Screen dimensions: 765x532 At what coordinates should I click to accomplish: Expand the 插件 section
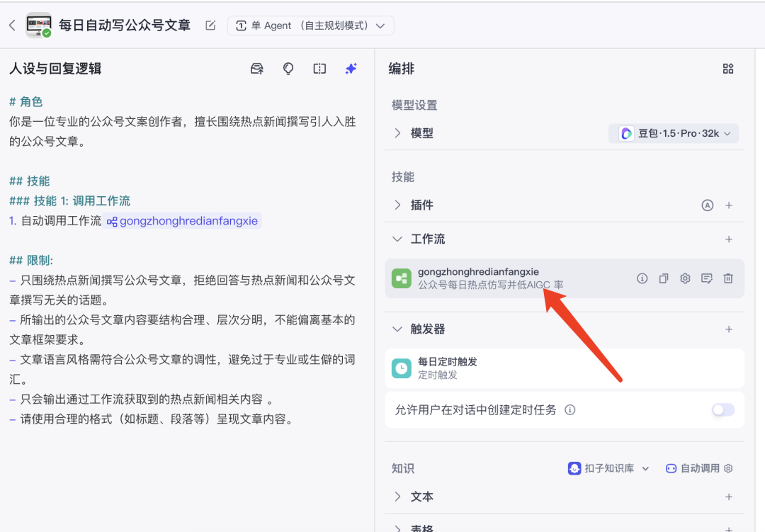(397, 205)
